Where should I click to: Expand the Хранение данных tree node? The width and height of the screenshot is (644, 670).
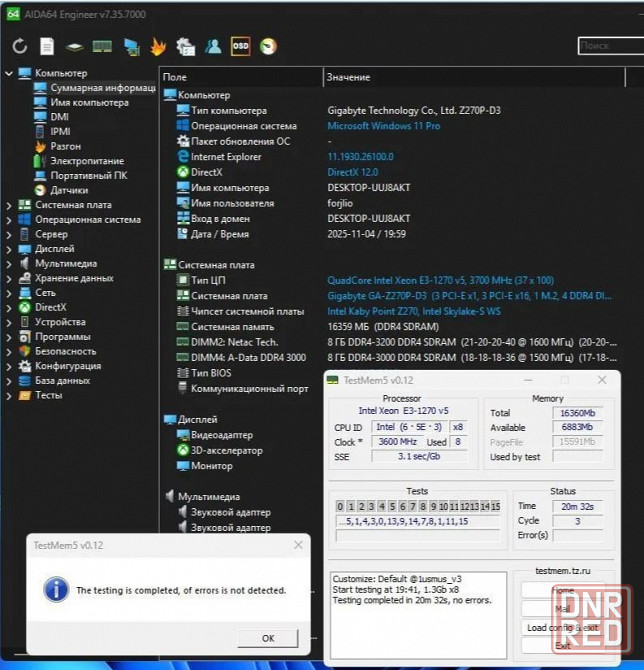[x=9, y=278]
